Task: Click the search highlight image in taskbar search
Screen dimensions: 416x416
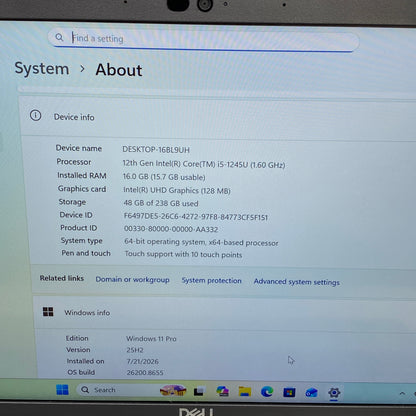Action: (x=173, y=390)
